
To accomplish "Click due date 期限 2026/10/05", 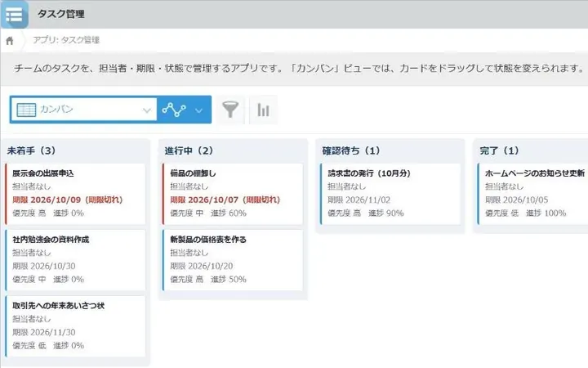I will (x=516, y=200).
